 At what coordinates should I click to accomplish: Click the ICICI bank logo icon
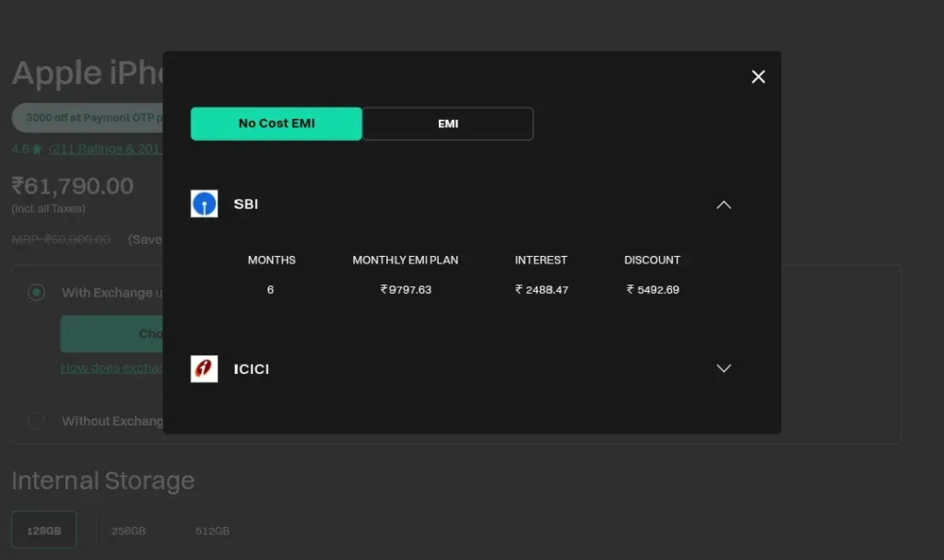tap(204, 368)
